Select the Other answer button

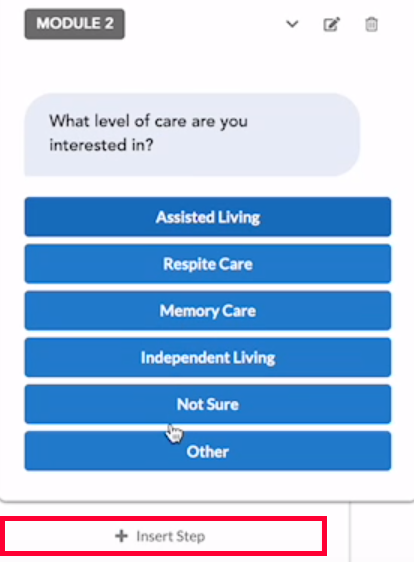pos(208,451)
